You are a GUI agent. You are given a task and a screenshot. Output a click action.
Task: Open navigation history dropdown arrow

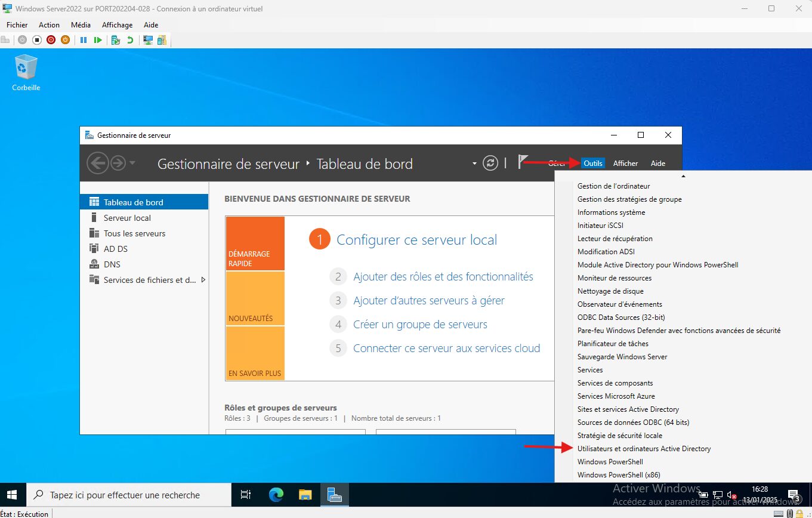coord(132,163)
